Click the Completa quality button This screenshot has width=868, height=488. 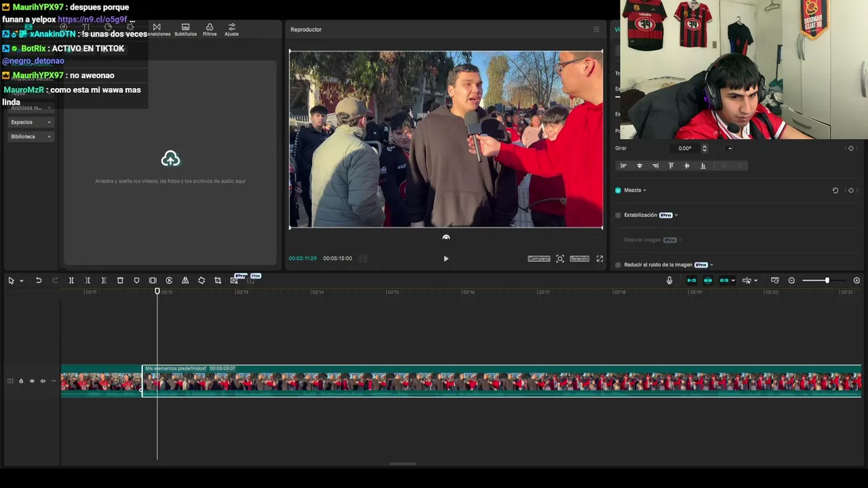(539, 258)
